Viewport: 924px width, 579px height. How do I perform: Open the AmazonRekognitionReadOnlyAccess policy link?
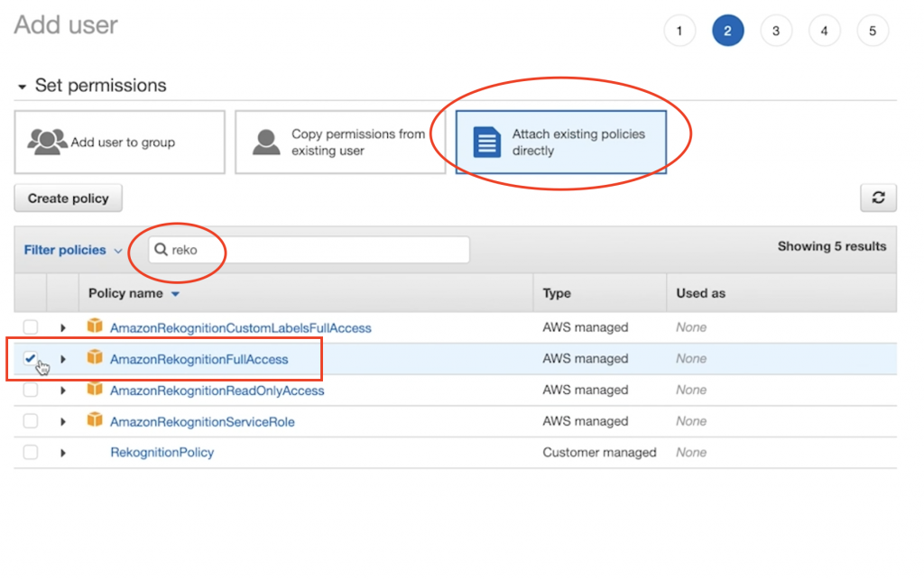click(217, 391)
